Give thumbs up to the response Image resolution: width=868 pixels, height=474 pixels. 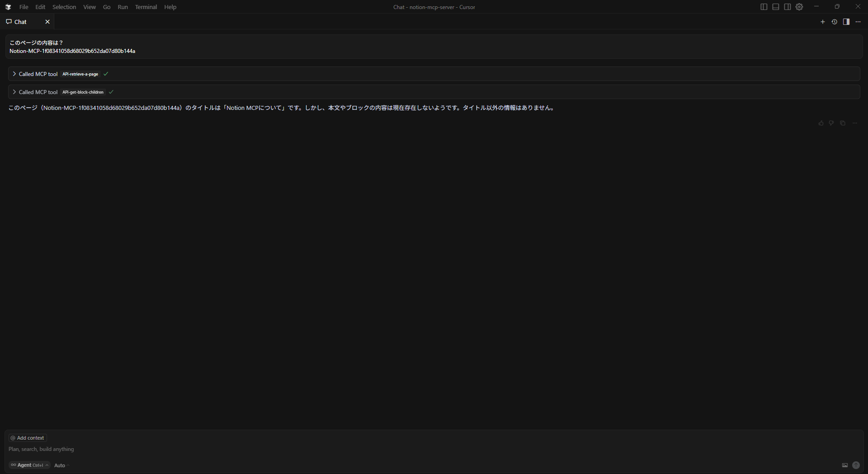click(821, 123)
